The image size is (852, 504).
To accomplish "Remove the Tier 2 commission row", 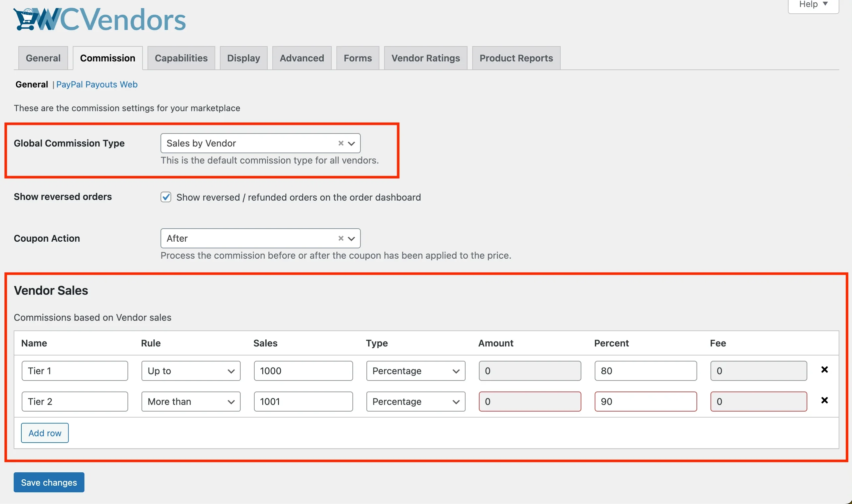I will point(825,400).
